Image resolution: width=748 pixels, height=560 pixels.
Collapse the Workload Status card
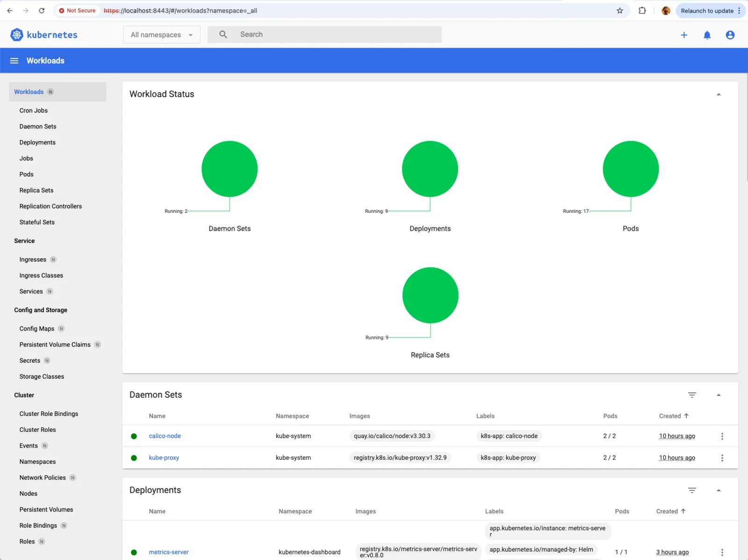pyautogui.click(x=719, y=94)
